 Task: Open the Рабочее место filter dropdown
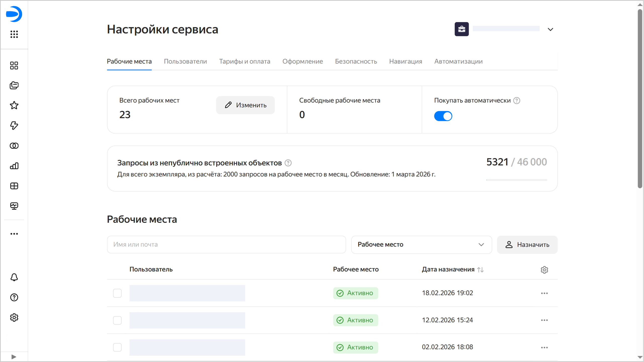coord(421,245)
